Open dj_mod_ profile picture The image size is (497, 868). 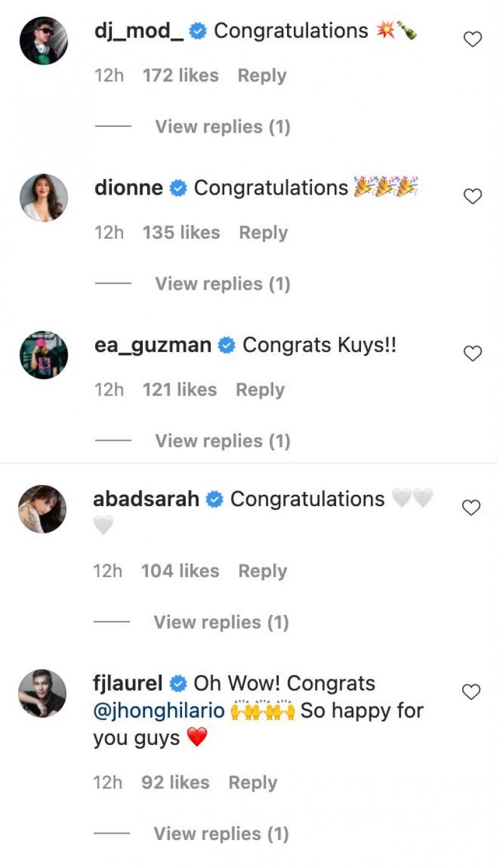[43, 41]
